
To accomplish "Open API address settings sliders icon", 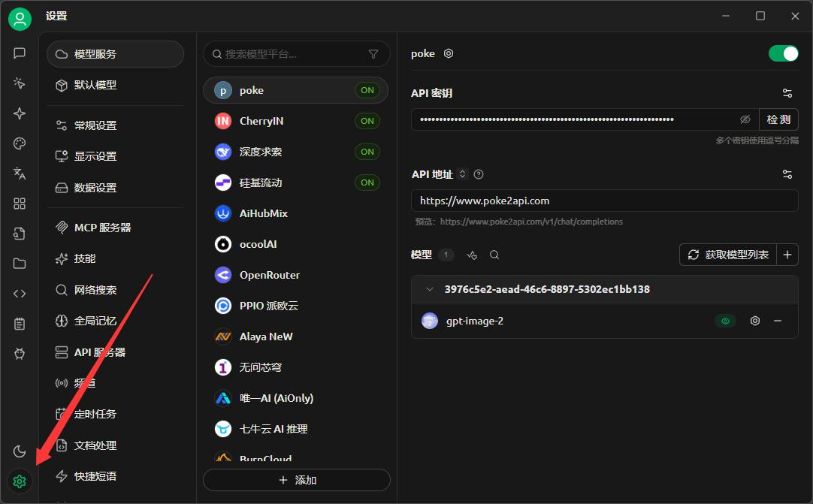I will click(x=787, y=174).
